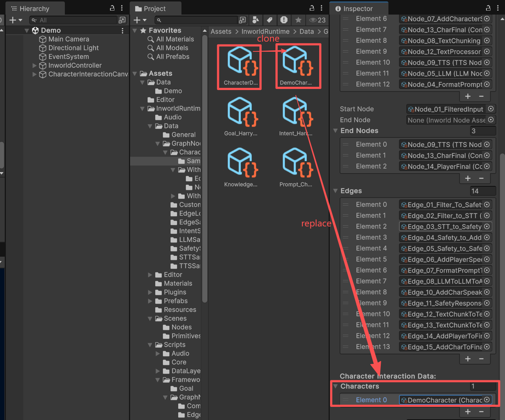The width and height of the screenshot is (505, 420).
Task: Open the Project panel kebab menu
Action: pyautogui.click(x=321, y=8)
